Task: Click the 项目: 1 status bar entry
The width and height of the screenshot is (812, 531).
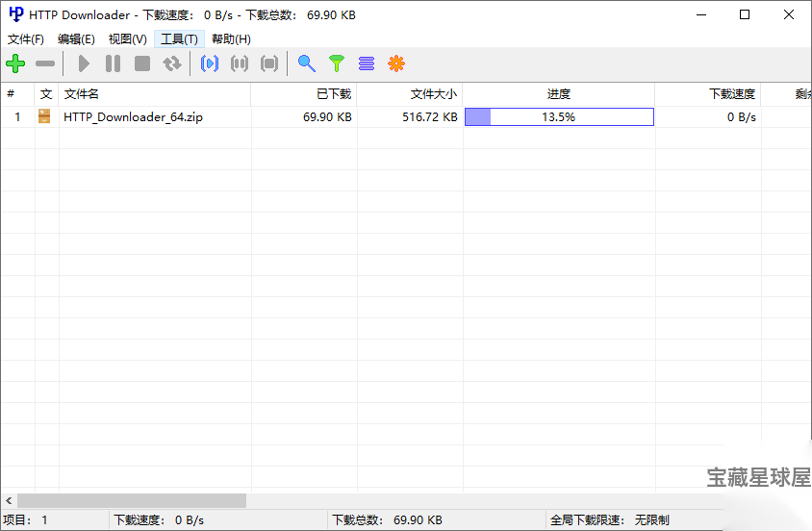Action: [55, 520]
